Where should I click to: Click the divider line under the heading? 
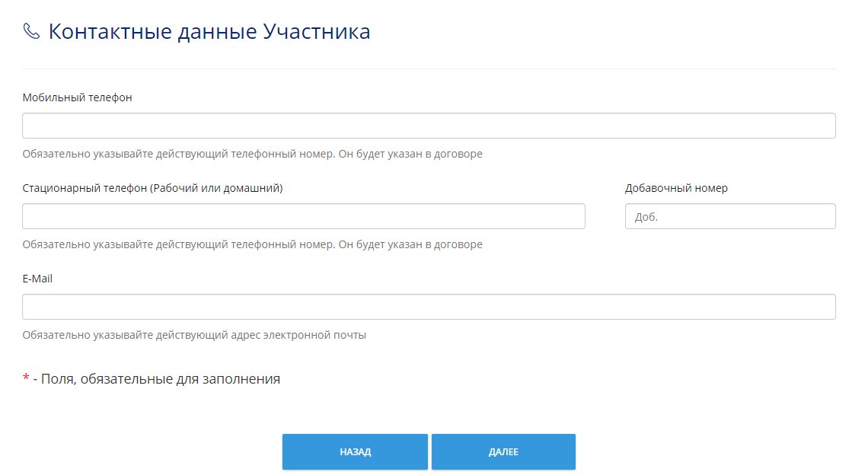429,69
